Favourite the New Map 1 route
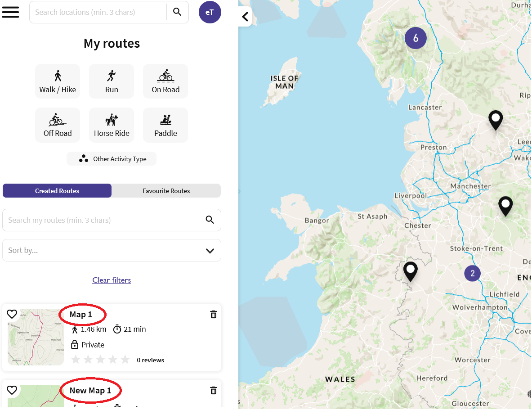Screen dimensions: 532x410 12,390
